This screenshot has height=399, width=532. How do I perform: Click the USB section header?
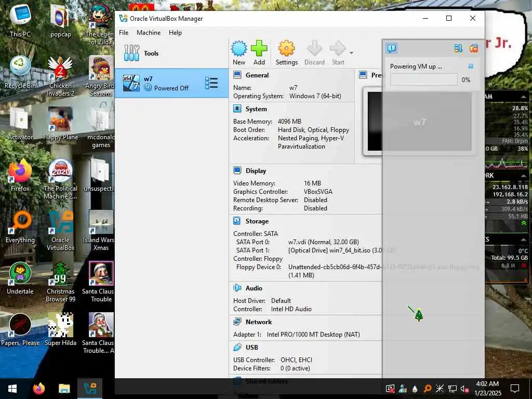252,348
